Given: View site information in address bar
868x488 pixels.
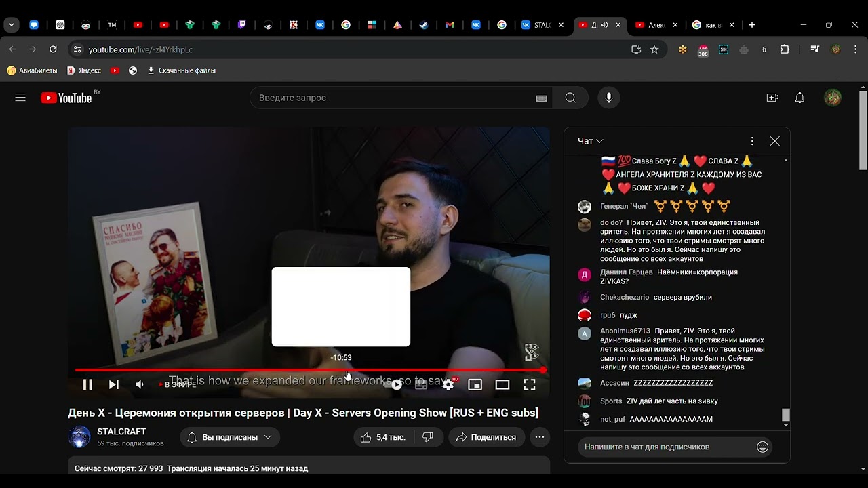Looking at the screenshot, I should click(x=77, y=49).
